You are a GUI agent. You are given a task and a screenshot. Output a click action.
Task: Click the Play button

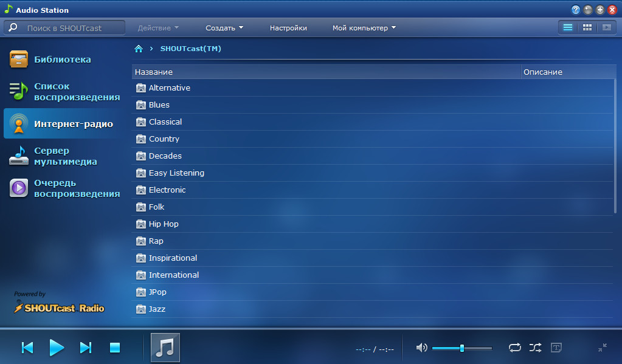(57, 348)
